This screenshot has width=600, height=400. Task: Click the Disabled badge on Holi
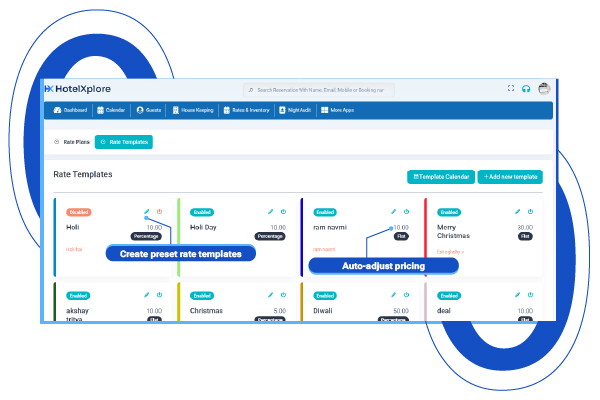coord(79,212)
